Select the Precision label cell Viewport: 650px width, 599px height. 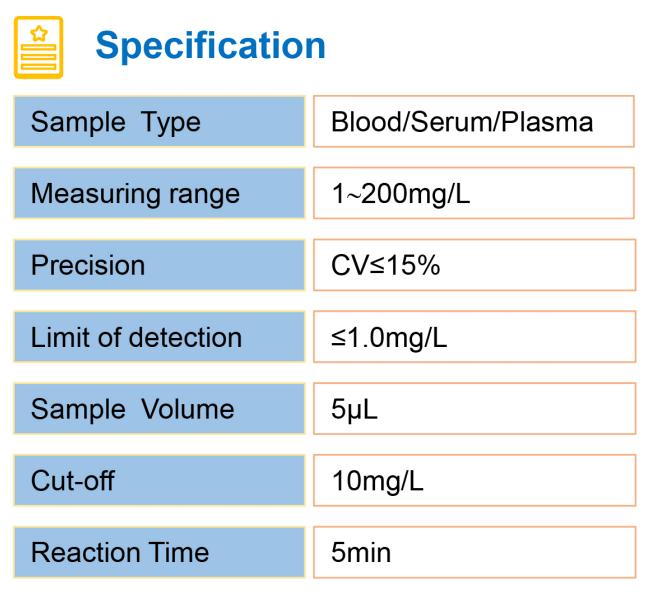pyautogui.click(x=160, y=265)
